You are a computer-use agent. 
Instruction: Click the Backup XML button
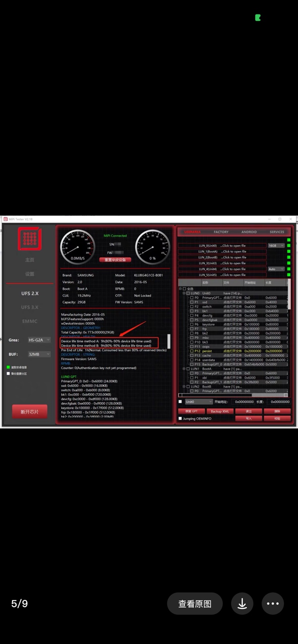(x=220, y=411)
